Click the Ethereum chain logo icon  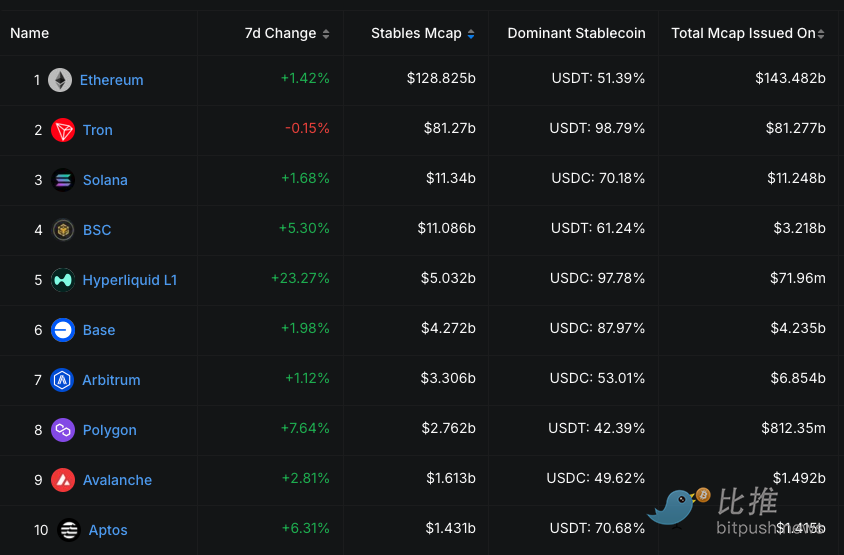(x=60, y=80)
